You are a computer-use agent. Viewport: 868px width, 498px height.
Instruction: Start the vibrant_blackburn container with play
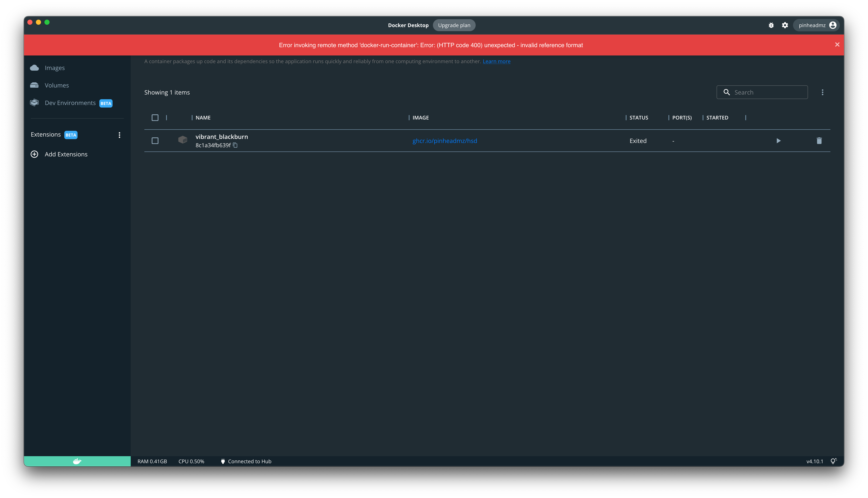[x=778, y=141]
